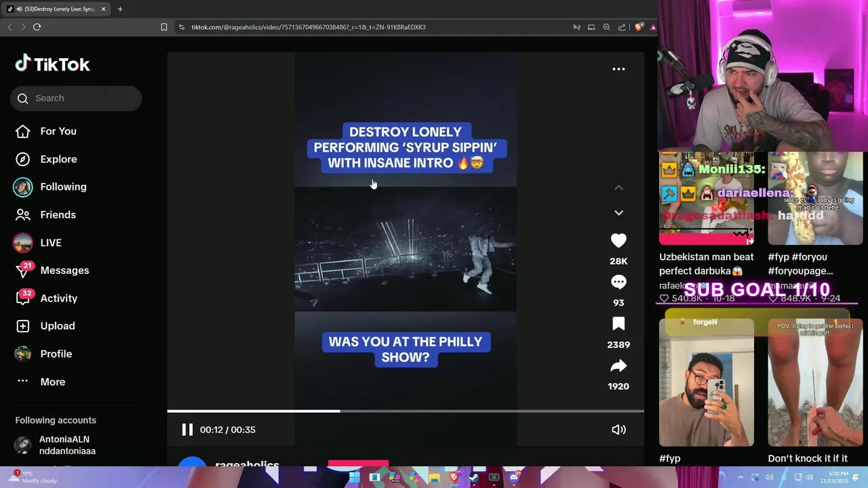
Task: Open a new browser tab
Action: (x=120, y=9)
